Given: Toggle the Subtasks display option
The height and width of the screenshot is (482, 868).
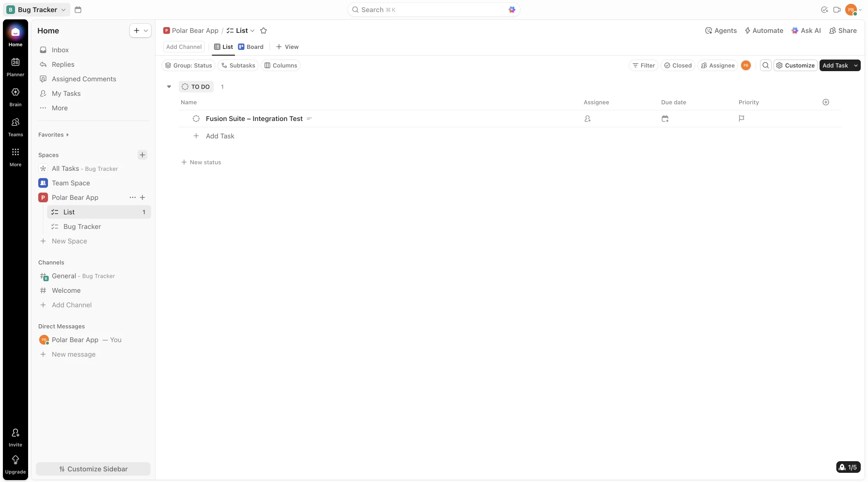Looking at the screenshot, I should 238,65.
